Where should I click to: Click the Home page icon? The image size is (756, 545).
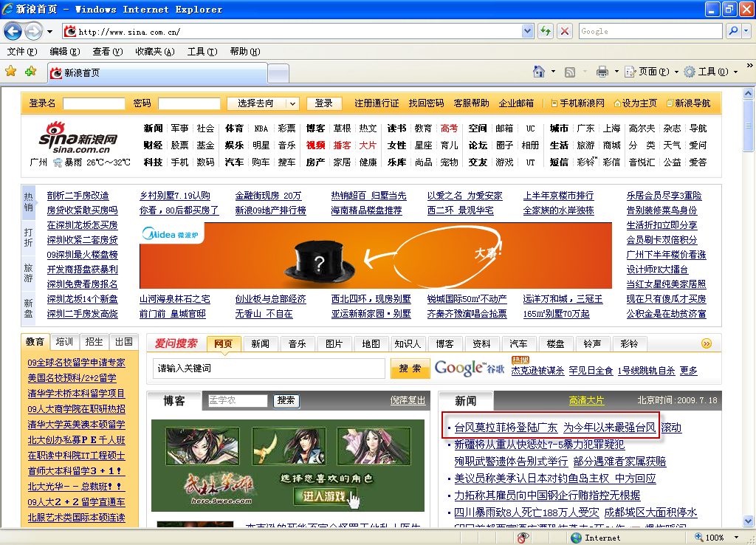pos(540,72)
